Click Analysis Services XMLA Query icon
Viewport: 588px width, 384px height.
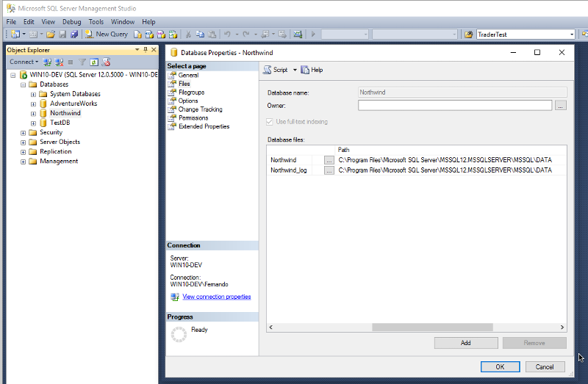click(173, 35)
